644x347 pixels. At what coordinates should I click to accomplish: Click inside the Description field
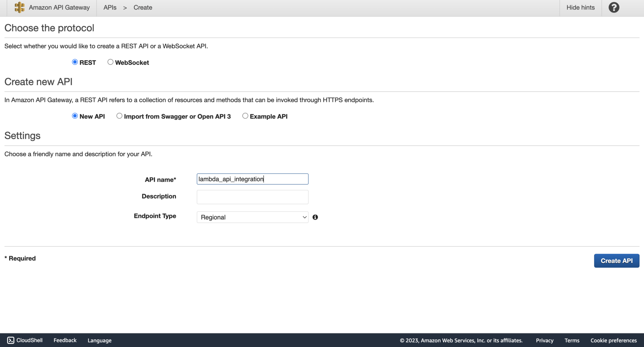252,197
